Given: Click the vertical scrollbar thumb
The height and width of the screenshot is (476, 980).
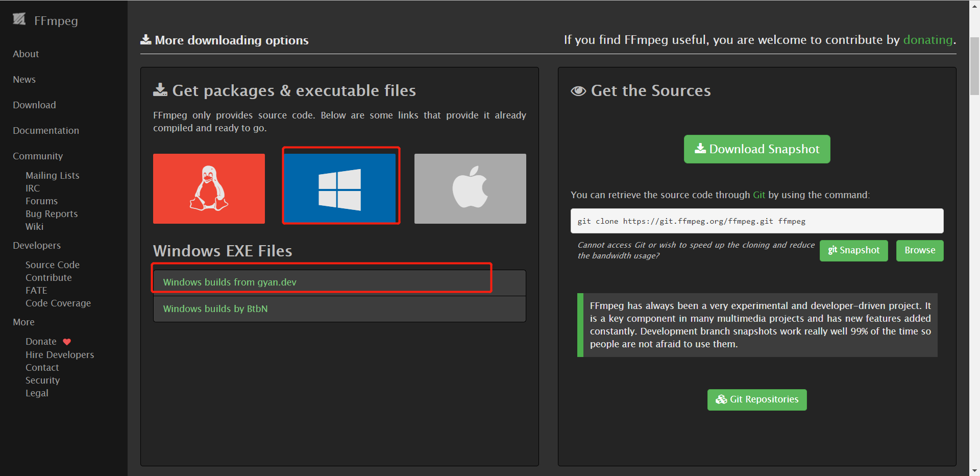Looking at the screenshot, I should [x=974, y=66].
